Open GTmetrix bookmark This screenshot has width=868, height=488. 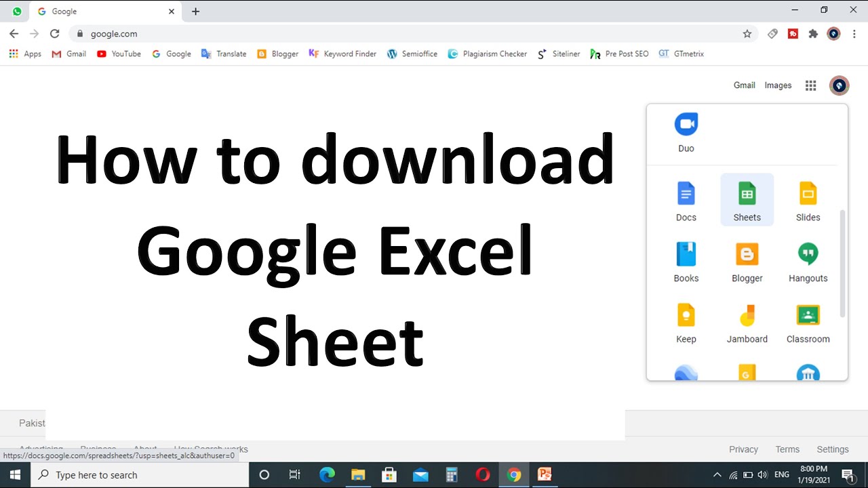coord(682,54)
